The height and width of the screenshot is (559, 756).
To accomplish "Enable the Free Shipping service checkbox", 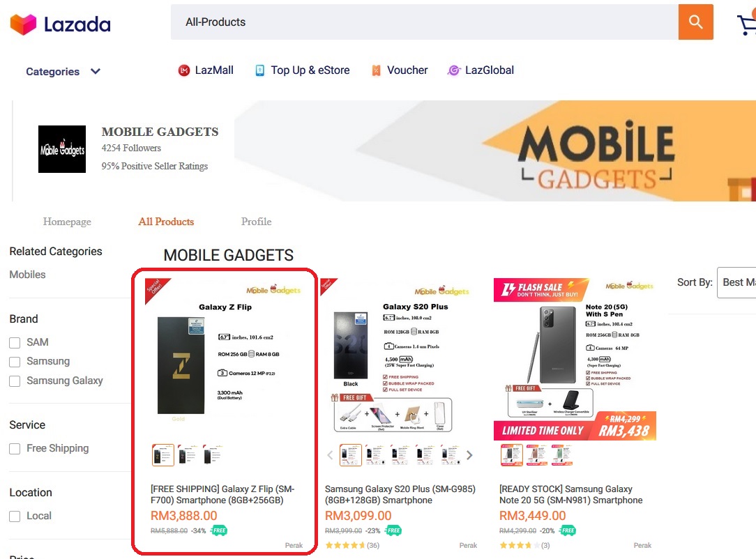I will (15, 449).
